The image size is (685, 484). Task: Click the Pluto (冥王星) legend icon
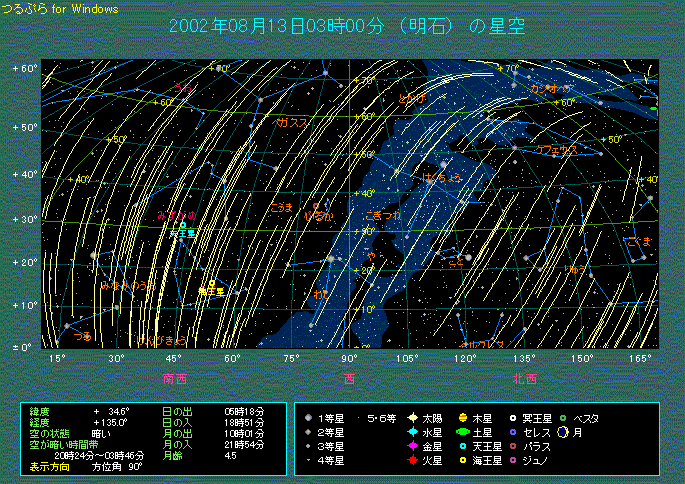[x=513, y=417]
